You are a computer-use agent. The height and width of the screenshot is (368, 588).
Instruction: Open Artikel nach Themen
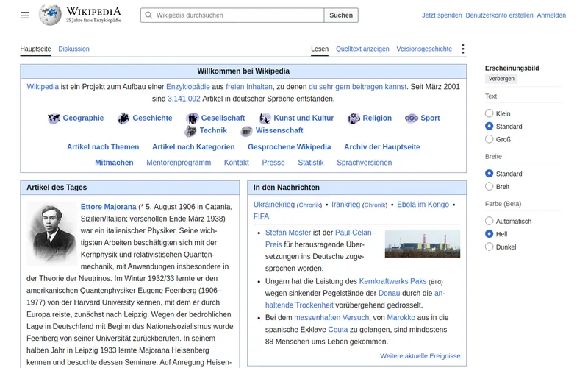point(103,146)
